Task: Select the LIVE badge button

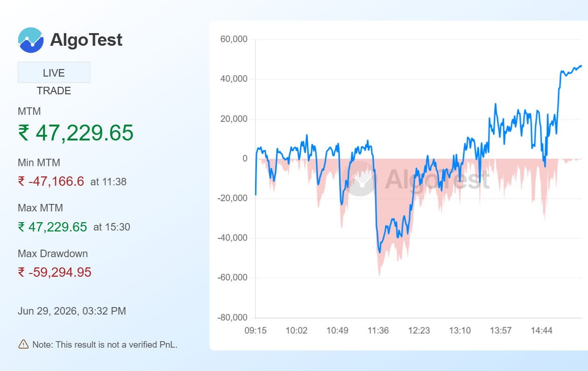Action: pyautogui.click(x=54, y=73)
